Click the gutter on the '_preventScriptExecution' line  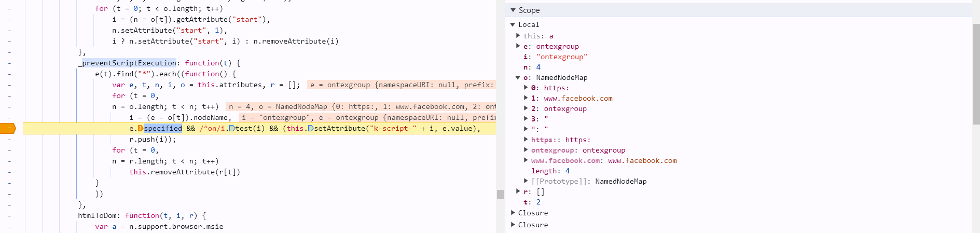(x=9, y=63)
